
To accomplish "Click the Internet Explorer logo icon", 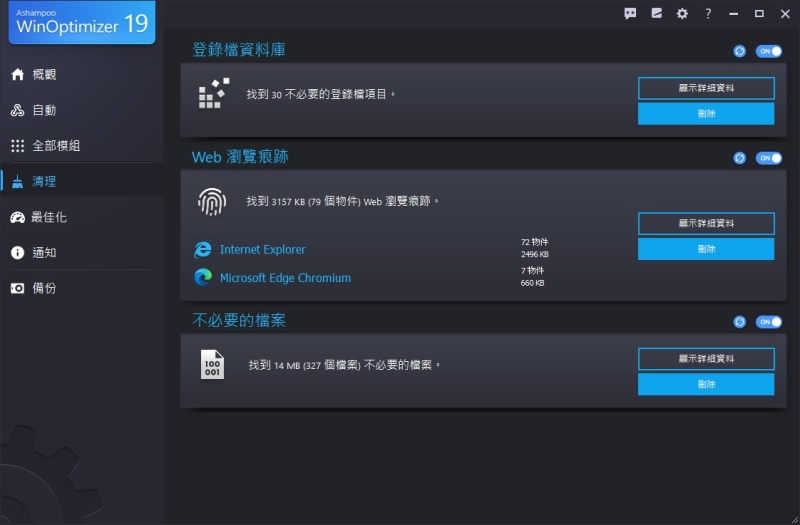I will (x=203, y=249).
